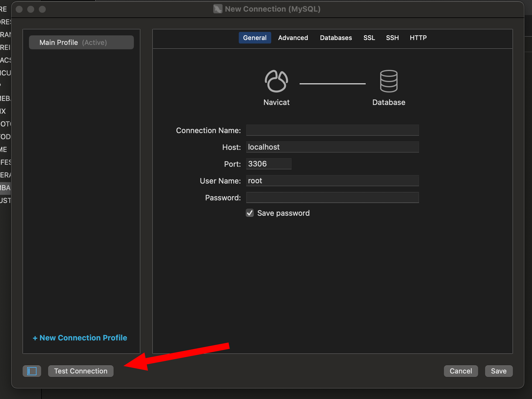Select the SSL tab
This screenshot has height=399, width=532.
click(369, 38)
